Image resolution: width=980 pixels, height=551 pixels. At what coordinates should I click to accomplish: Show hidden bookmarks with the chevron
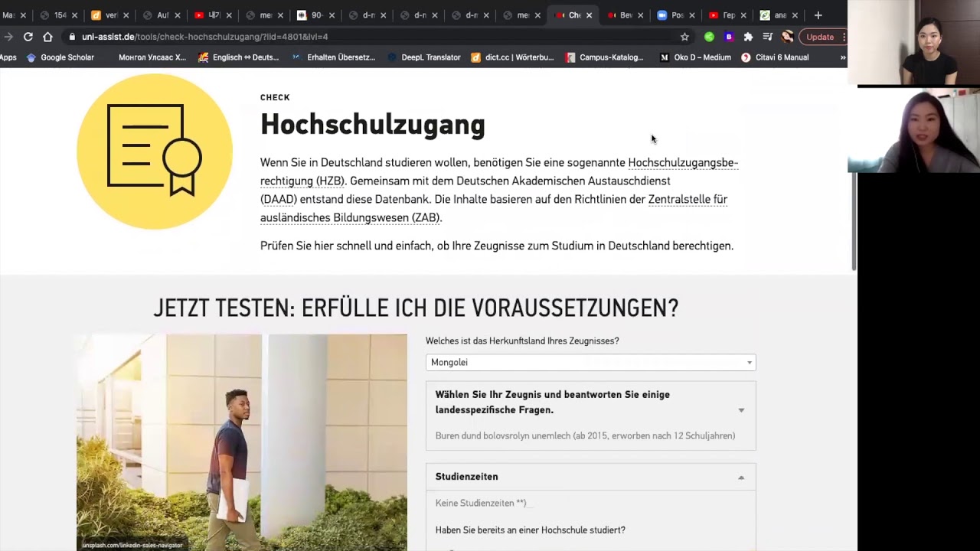(x=842, y=57)
